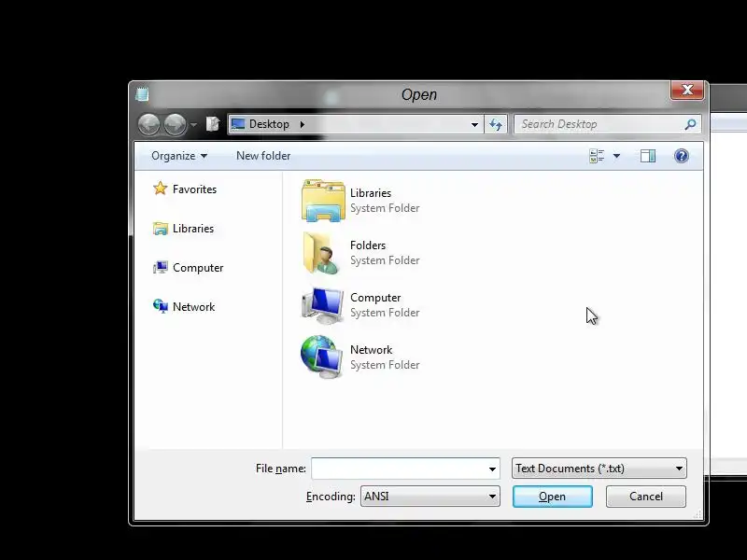This screenshot has width=747, height=560.
Task: Click the New folder button
Action: click(x=263, y=156)
